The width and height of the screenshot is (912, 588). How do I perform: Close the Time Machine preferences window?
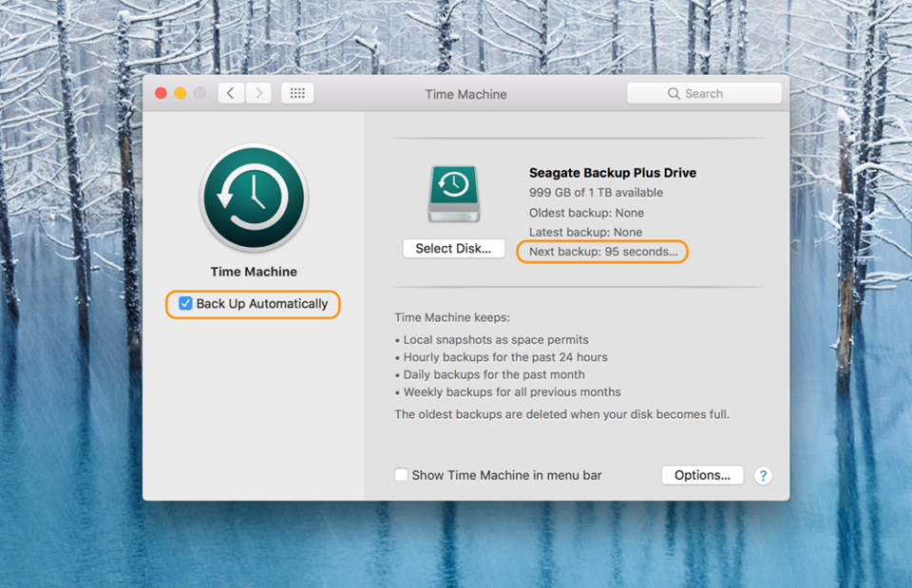point(161,93)
